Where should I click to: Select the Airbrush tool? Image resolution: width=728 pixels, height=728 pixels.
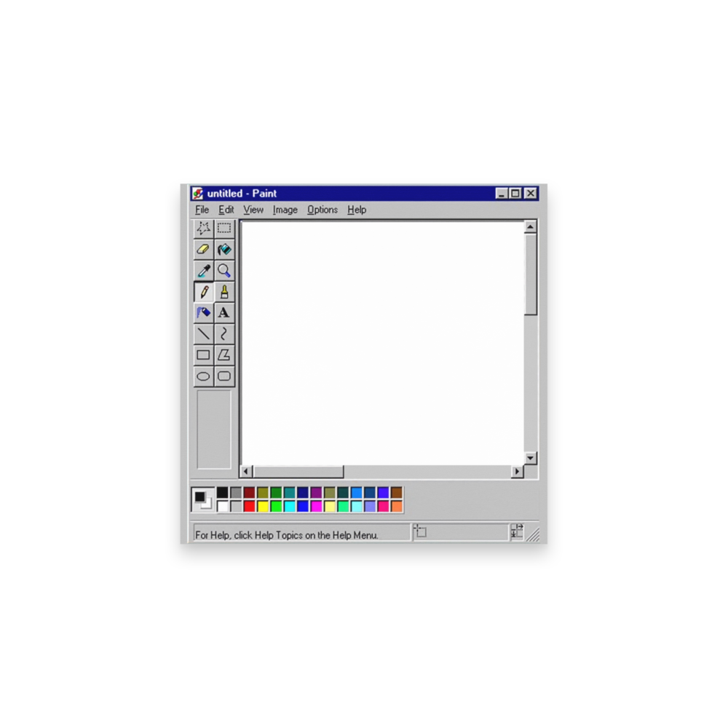[x=203, y=312]
